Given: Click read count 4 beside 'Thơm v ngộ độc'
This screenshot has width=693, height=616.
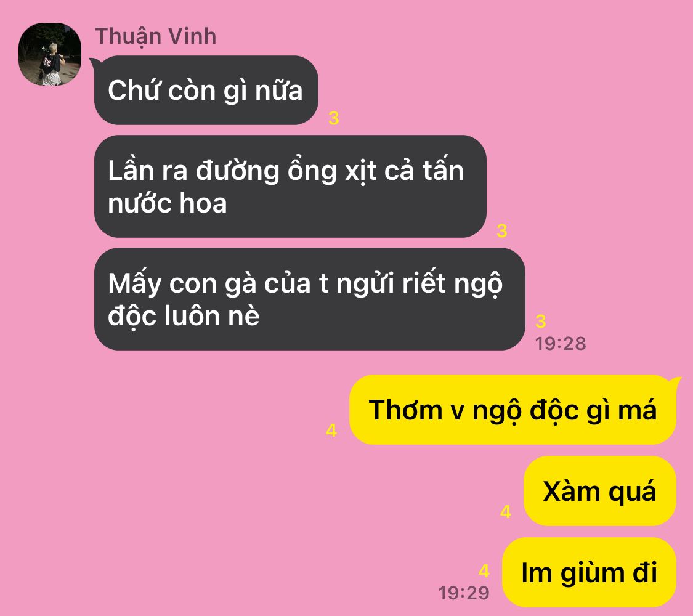Looking at the screenshot, I should pos(331,430).
